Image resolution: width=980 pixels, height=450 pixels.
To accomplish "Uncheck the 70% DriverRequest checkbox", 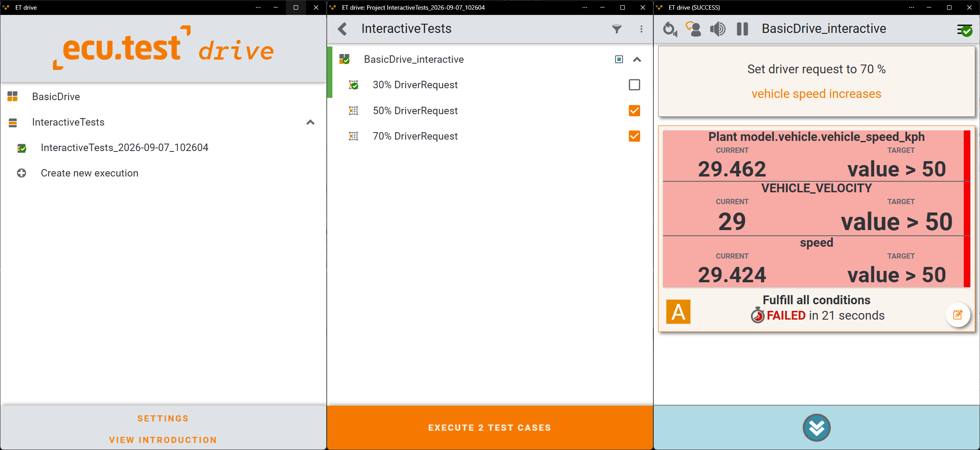I will pyautogui.click(x=634, y=136).
